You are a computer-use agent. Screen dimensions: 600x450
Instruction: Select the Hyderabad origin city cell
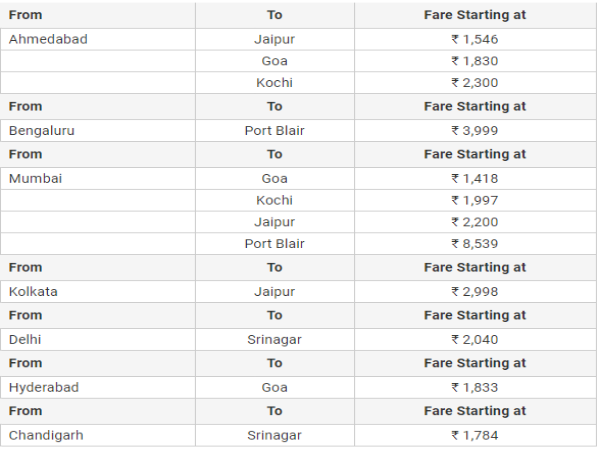coord(44,387)
